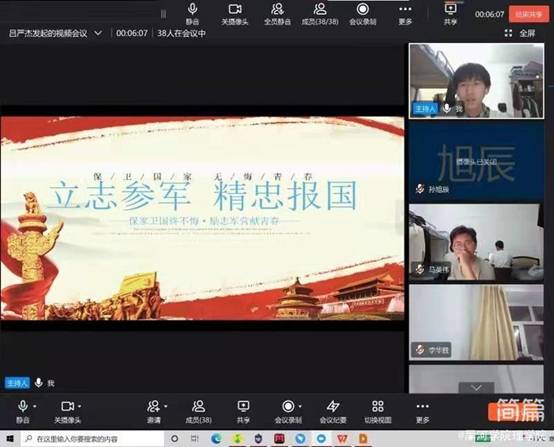Select the third participant tile, person in glasses

[476, 242]
